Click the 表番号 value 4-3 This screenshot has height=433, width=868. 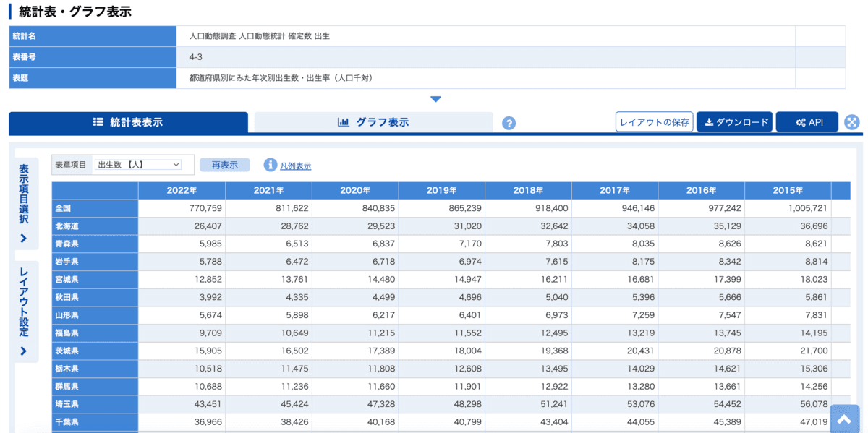coord(195,57)
